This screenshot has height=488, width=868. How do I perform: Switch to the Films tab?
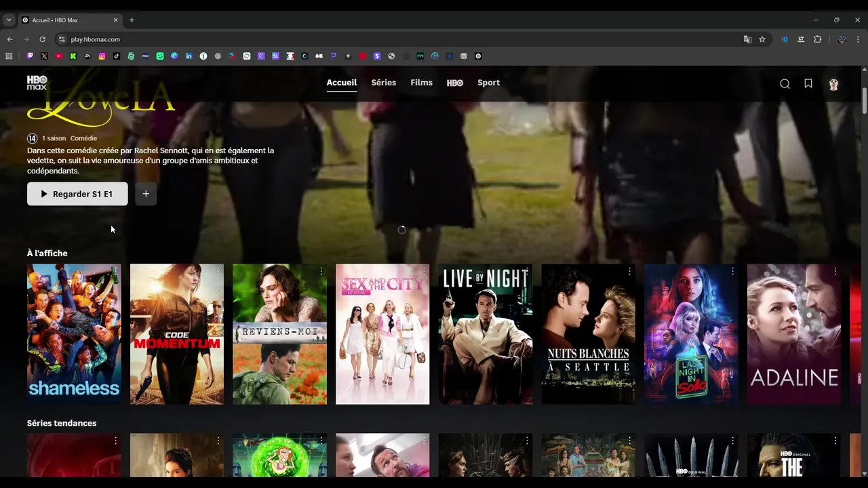[421, 83]
